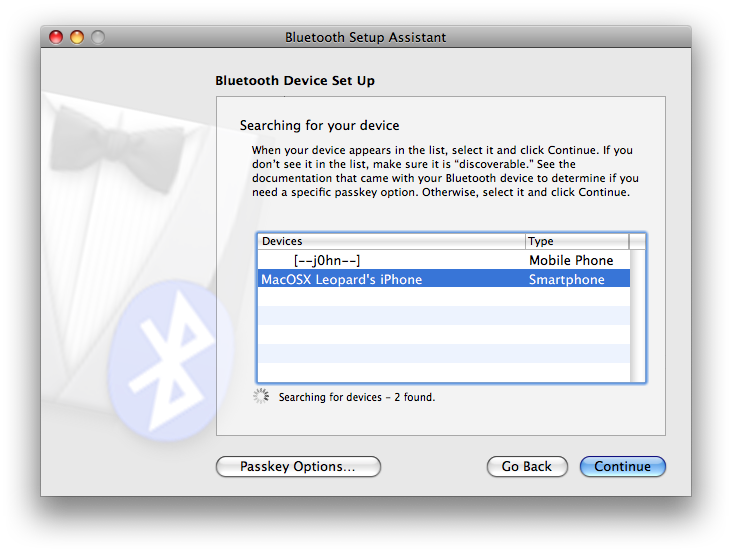732x552 pixels.
Task: Select the [--j0hn--] device row
Action: tap(444, 260)
